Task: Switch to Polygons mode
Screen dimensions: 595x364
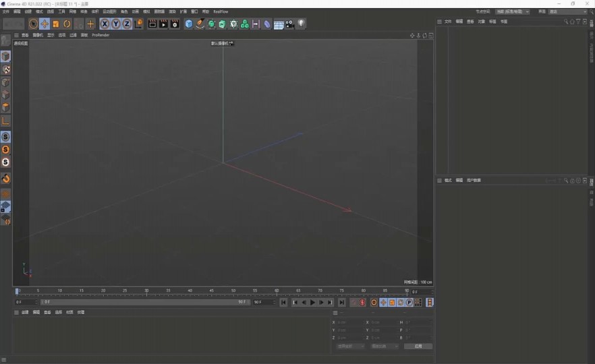Action: coord(5,108)
